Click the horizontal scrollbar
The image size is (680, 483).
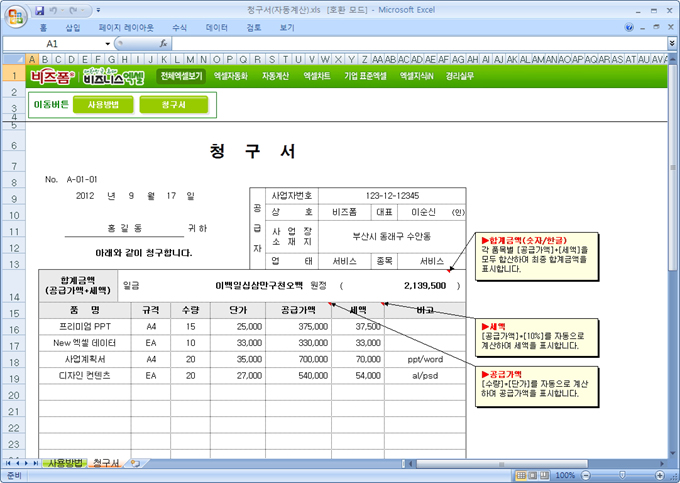[x=400, y=463]
